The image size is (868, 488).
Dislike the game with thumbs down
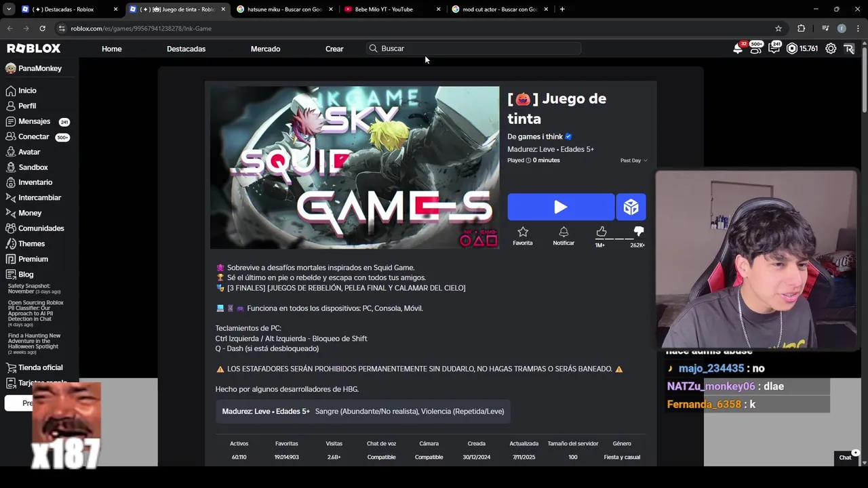[638, 232]
